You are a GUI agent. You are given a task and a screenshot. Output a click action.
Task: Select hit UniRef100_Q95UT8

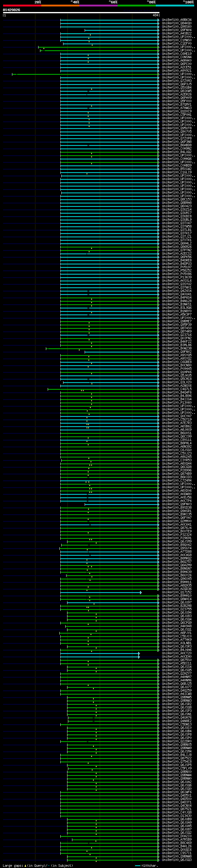[x=177, y=128]
